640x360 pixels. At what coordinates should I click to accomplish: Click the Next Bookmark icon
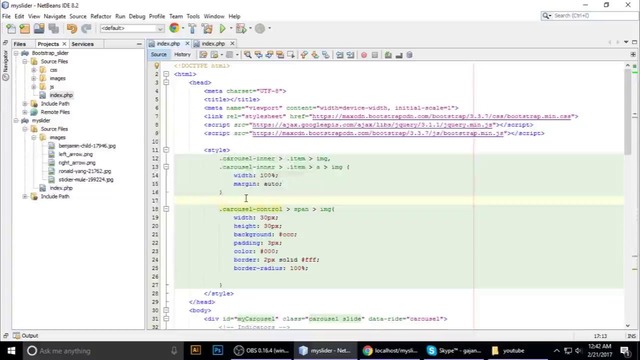[315, 55]
